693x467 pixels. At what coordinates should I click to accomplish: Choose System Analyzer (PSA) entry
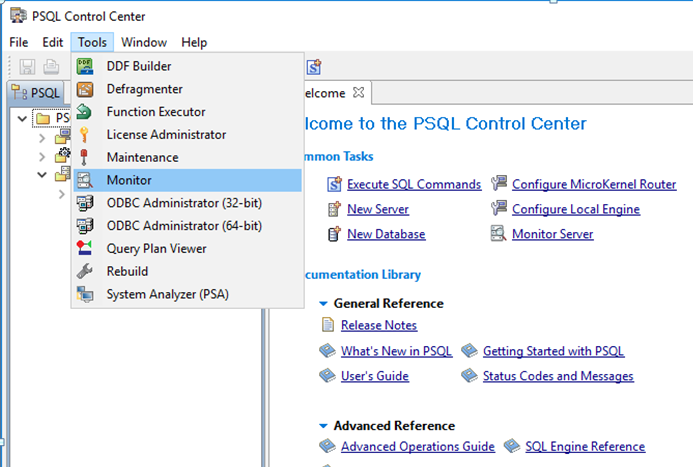pos(188,294)
